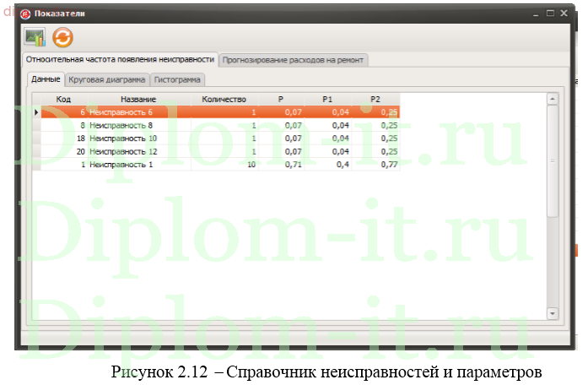Open the 'Относительная частота появления неисправности' tab
588x385 pixels.
pos(120,59)
